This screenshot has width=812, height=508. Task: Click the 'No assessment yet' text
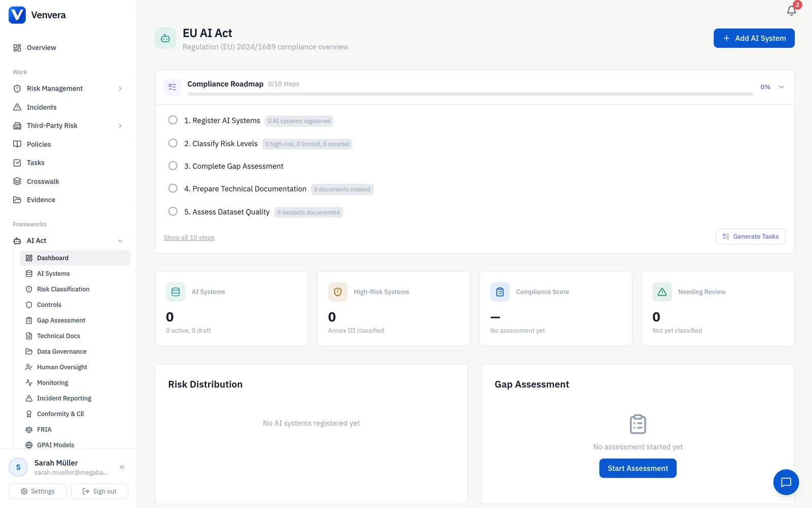(x=518, y=331)
